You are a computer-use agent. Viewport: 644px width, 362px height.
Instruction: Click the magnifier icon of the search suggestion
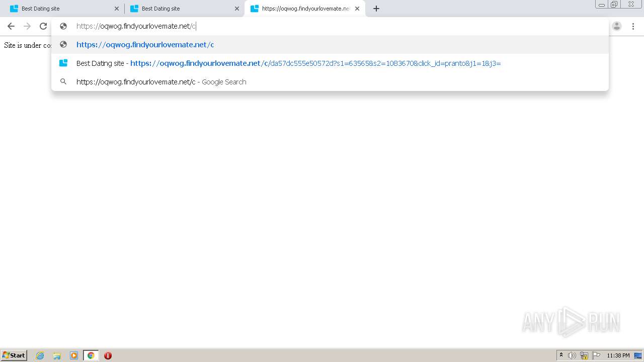(63, 82)
